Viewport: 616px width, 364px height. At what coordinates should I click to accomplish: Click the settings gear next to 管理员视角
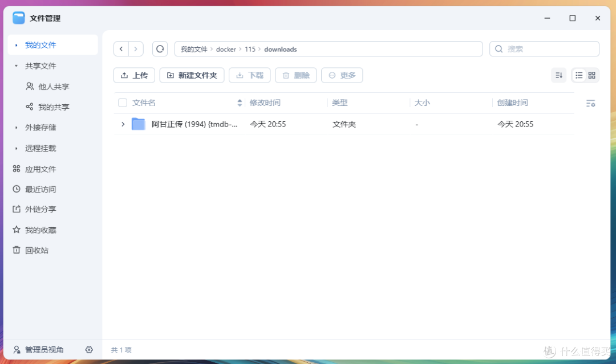click(x=89, y=350)
